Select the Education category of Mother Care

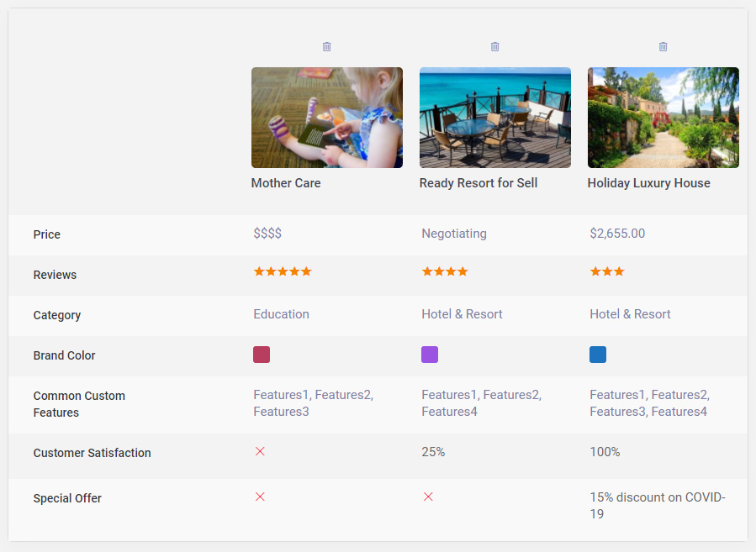(282, 314)
